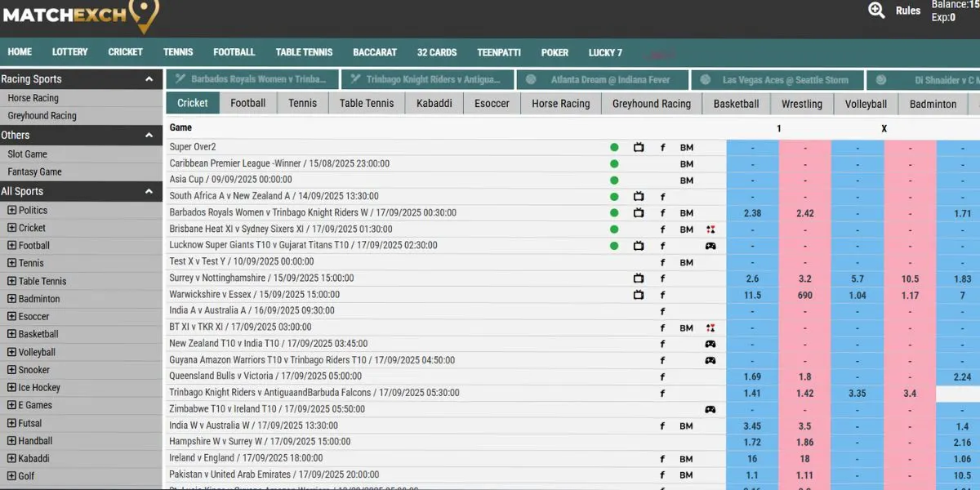This screenshot has height=490, width=980.
Task: Click the magnifier search icon in header
Action: click(x=876, y=11)
